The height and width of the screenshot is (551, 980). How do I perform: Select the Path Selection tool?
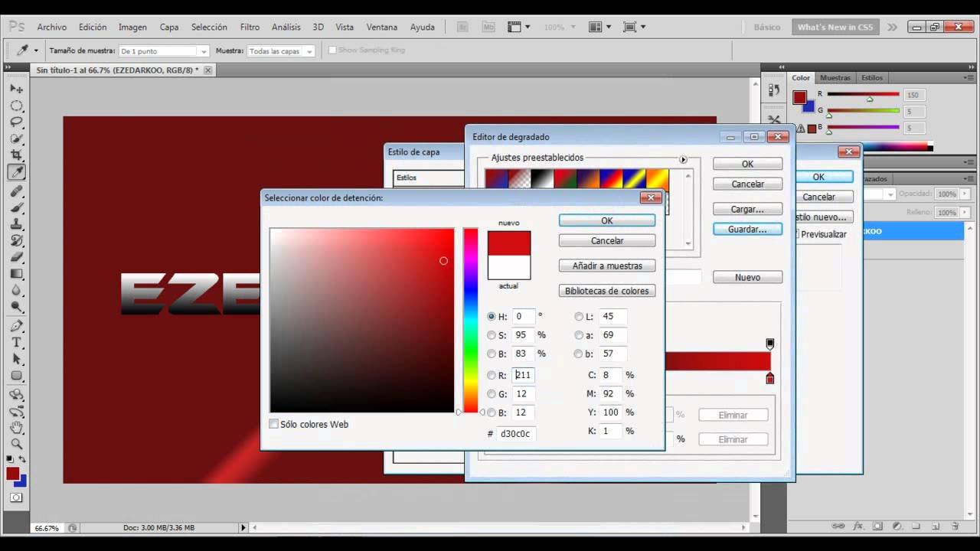point(16,359)
